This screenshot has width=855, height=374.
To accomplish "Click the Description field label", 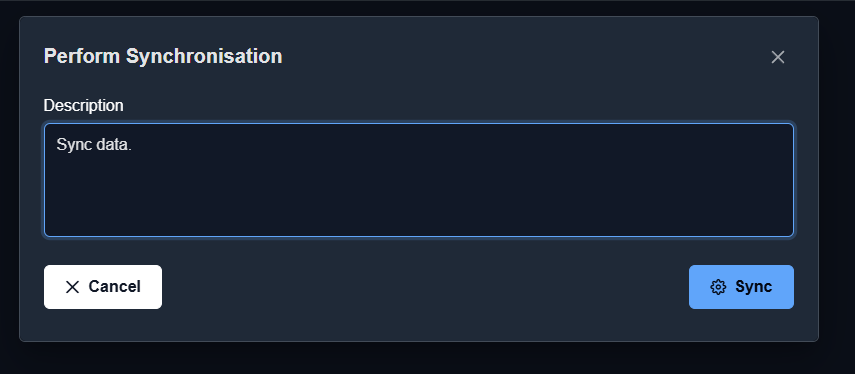I will pos(83,105).
